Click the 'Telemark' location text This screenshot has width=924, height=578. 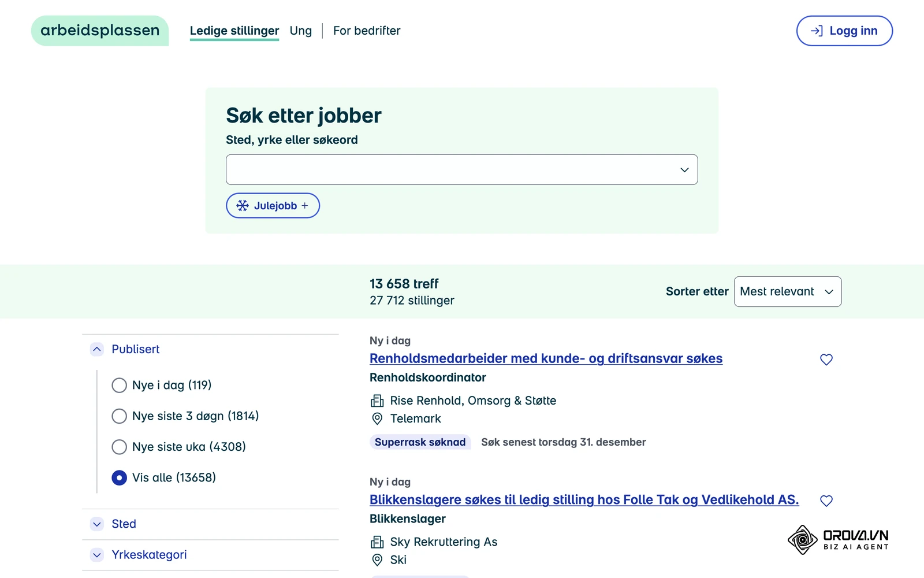(415, 418)
